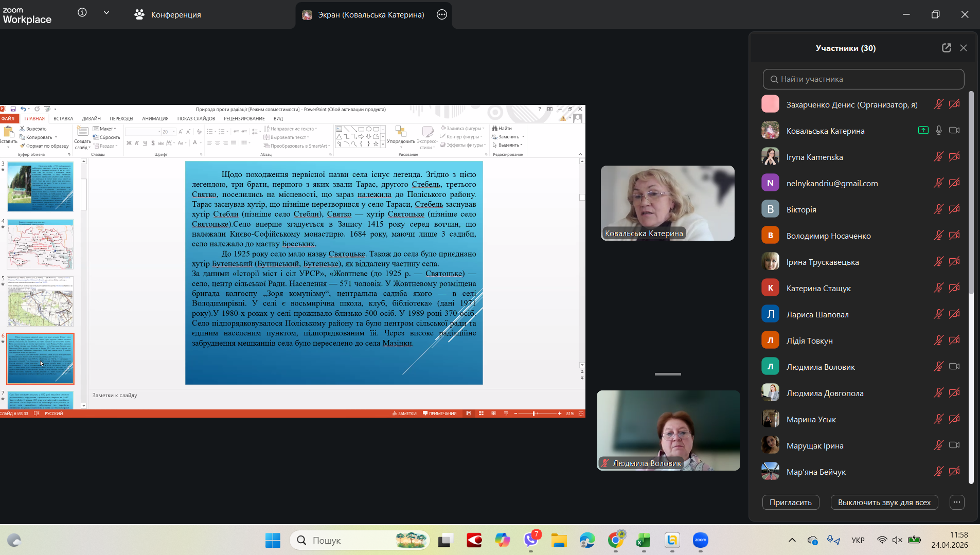Click the Zoom icon in the taskbar

(700, 540)
